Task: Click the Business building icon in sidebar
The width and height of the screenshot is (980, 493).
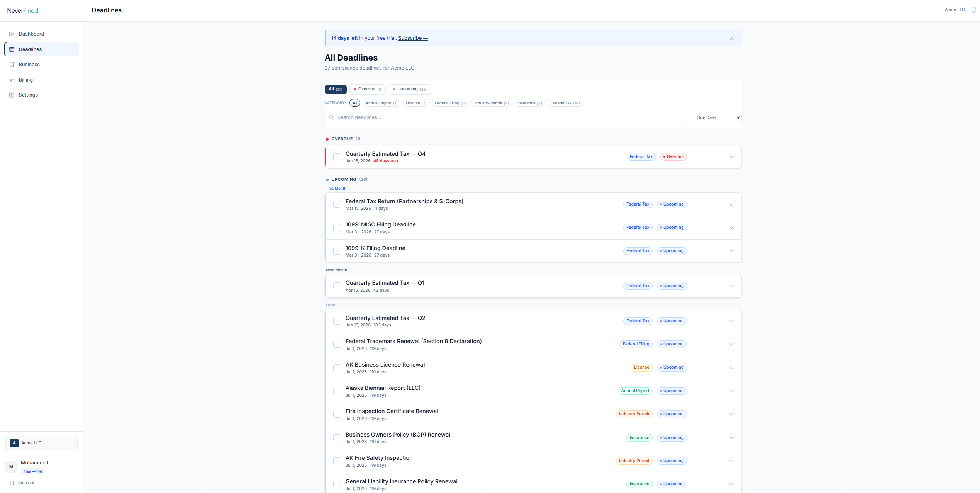Action: click(x=12, y=65)
